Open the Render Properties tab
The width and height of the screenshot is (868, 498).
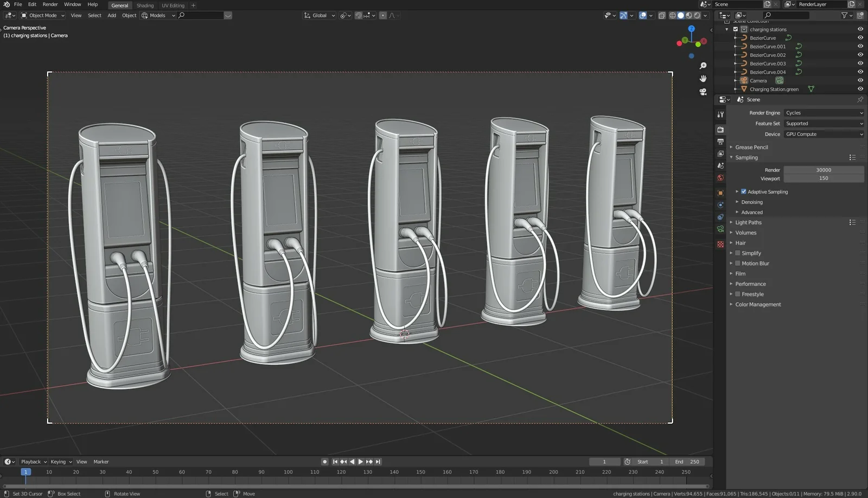pos(720,129)
